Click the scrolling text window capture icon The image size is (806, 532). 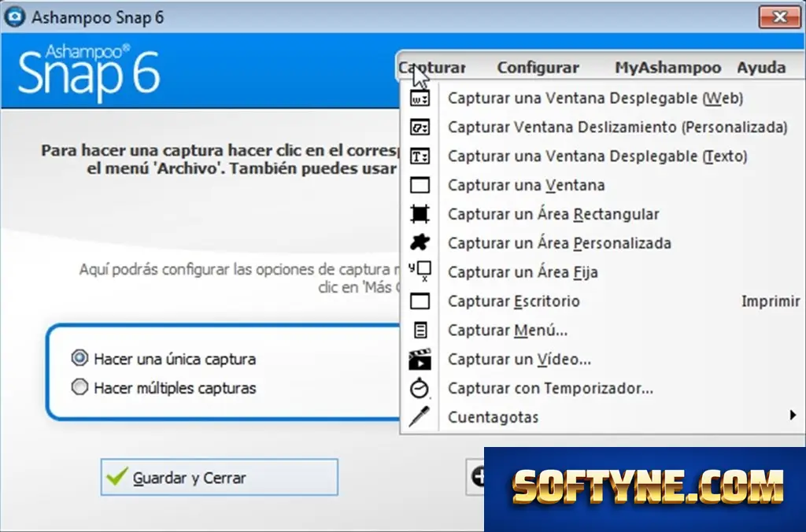pyautogui.click(x=420, y=156)
